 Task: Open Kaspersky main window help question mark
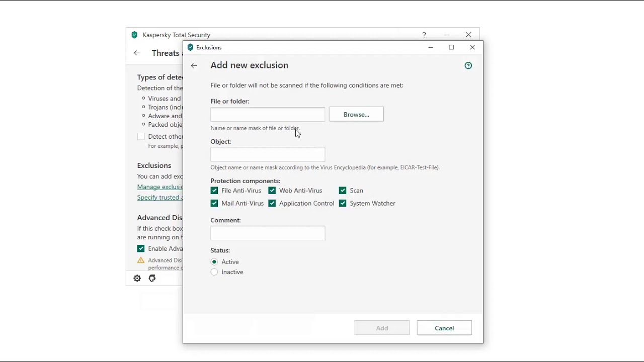click(x=424, y=35)
